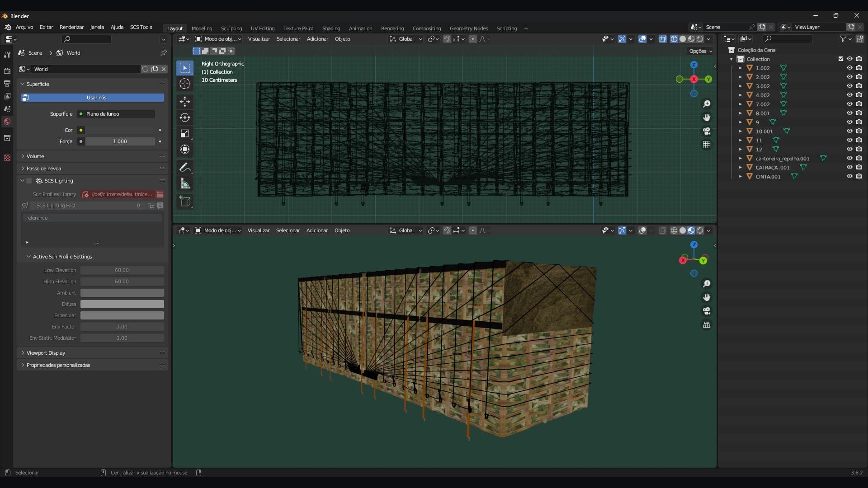Open the Scene properties tab
The image size is (868, 488).
[7, 109]
